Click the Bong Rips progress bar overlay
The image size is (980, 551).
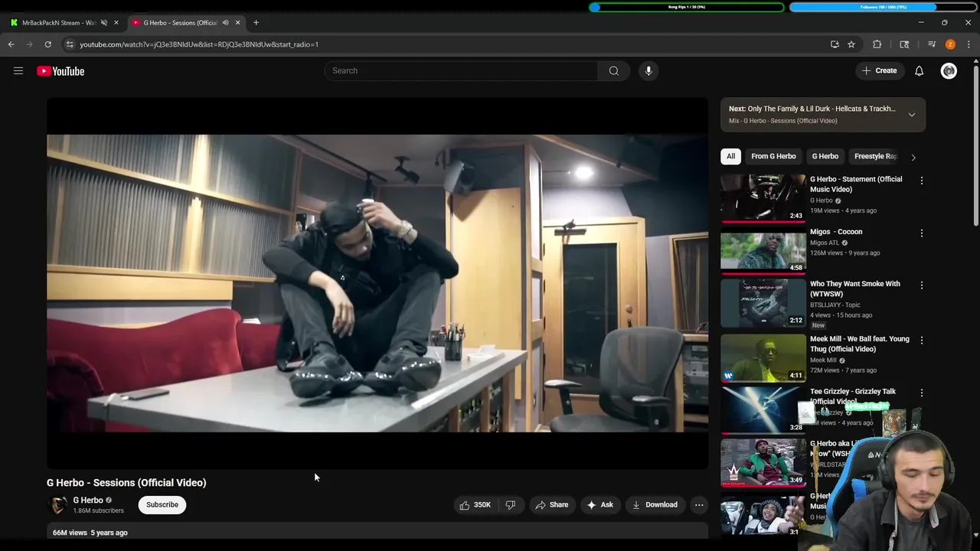click(687, 7)
